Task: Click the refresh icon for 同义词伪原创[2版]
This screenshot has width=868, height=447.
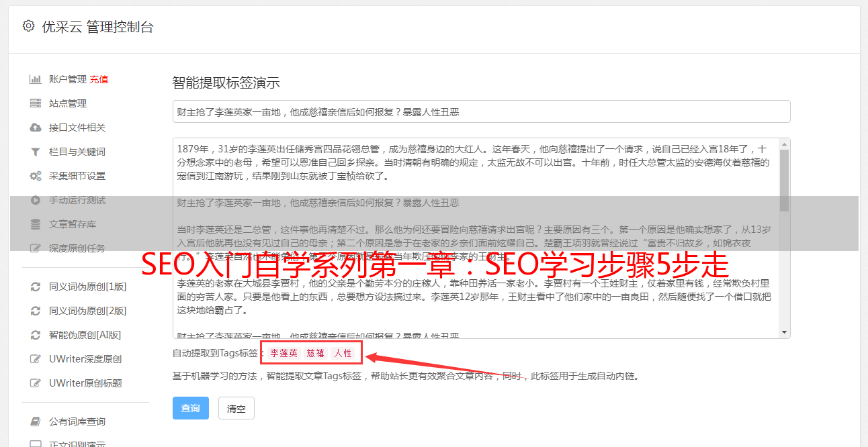Action: coord(36,311)
